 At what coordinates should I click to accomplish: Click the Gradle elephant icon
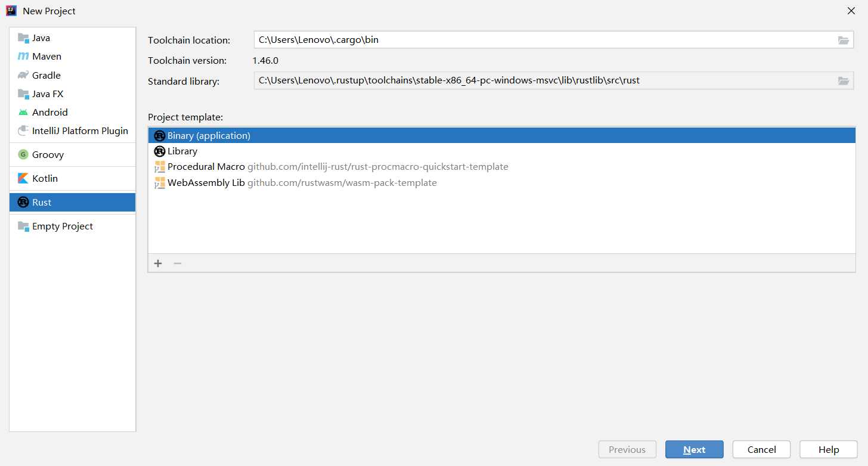click(x=23, y=75)
